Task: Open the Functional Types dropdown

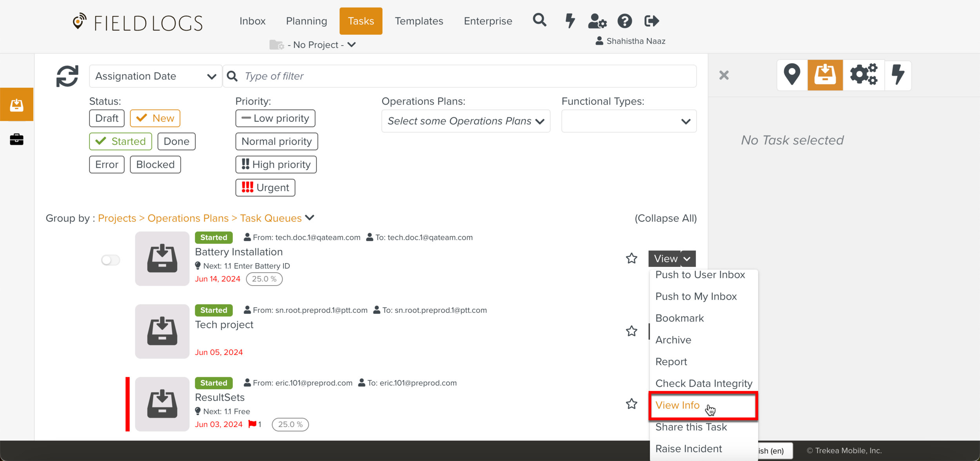Action: 628,121
